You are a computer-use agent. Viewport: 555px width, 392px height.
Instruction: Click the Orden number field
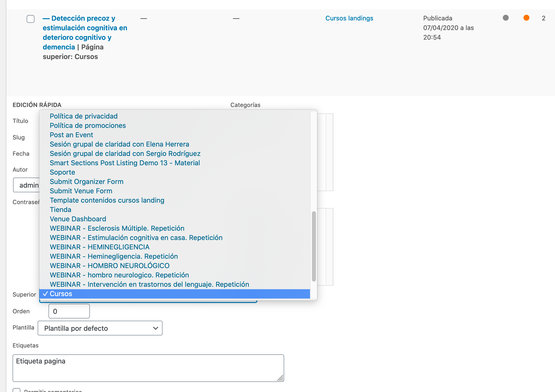(69, 311)
